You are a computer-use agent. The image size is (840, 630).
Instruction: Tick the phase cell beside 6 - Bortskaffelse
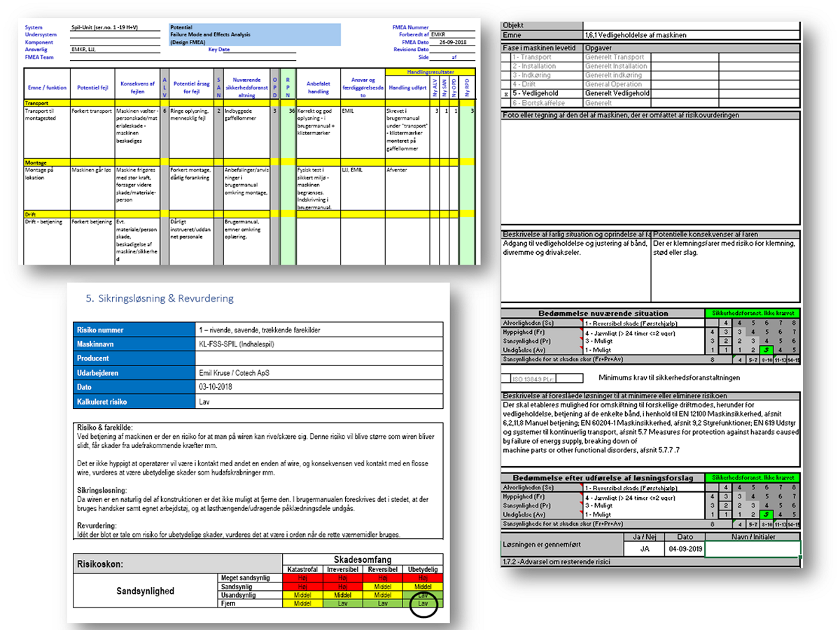point(506,102)
